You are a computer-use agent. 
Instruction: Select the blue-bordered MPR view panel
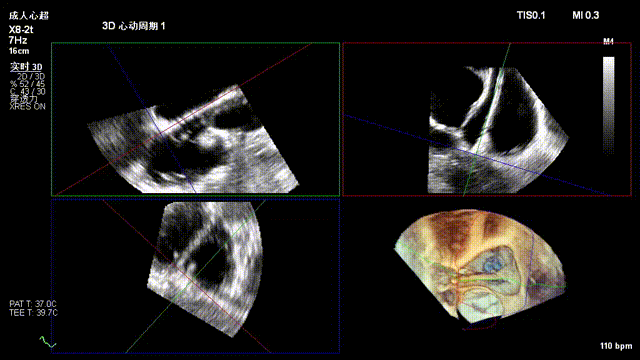[x=196, y=276]
